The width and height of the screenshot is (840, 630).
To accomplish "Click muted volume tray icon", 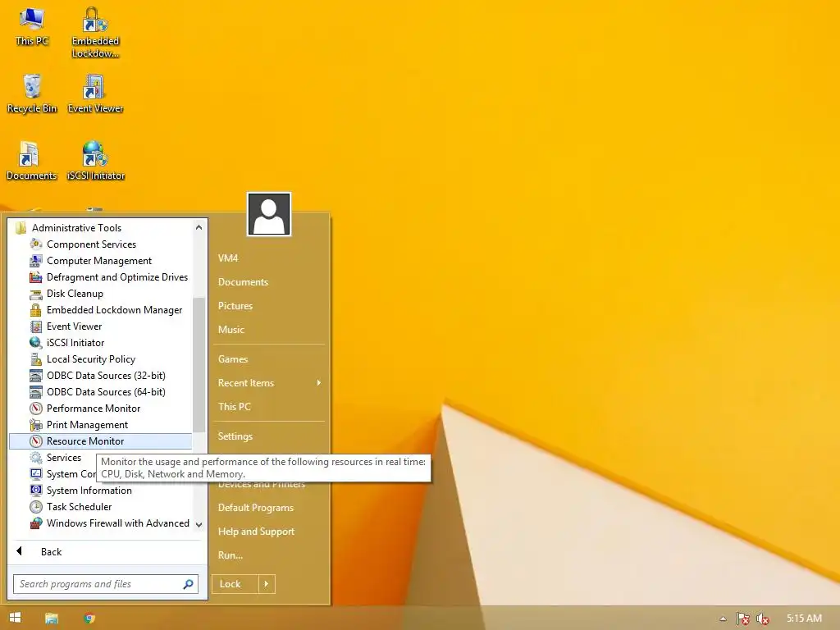I will click(762, 619).
